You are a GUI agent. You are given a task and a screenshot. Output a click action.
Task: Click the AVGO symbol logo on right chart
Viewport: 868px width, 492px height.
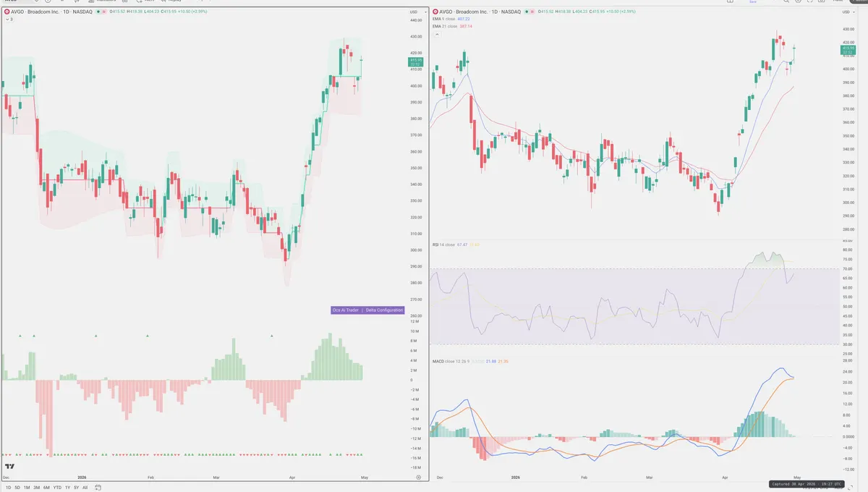(435, 12)
